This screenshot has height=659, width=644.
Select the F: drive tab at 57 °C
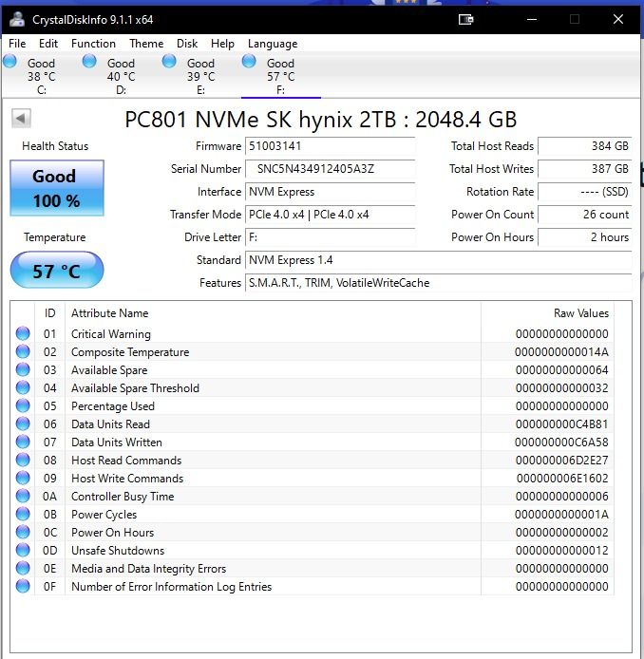281,76
